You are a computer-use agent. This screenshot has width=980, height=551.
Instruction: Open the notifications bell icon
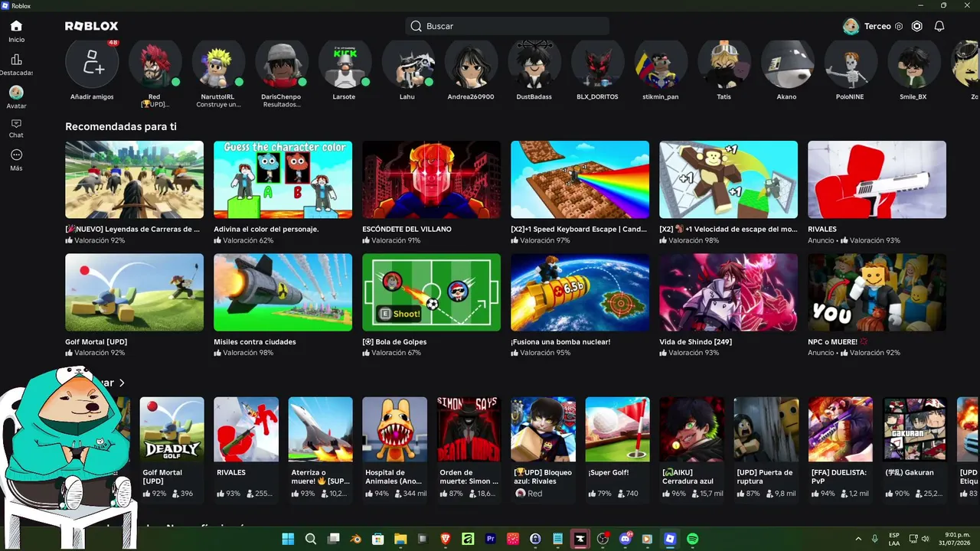[939, 26]
